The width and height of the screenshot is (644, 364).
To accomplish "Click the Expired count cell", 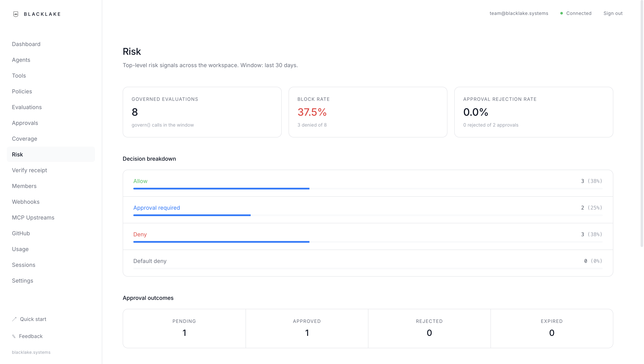I will click(552, 328).
